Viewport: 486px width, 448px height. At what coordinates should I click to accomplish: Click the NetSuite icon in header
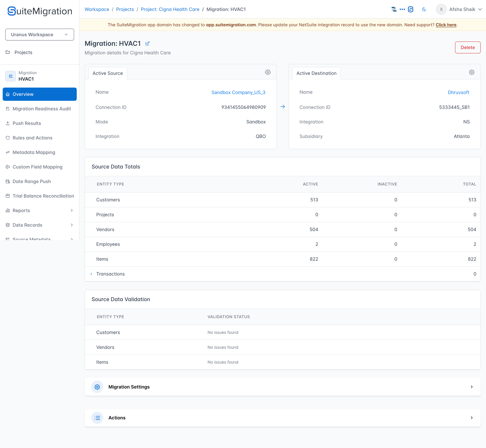(394, 9)
